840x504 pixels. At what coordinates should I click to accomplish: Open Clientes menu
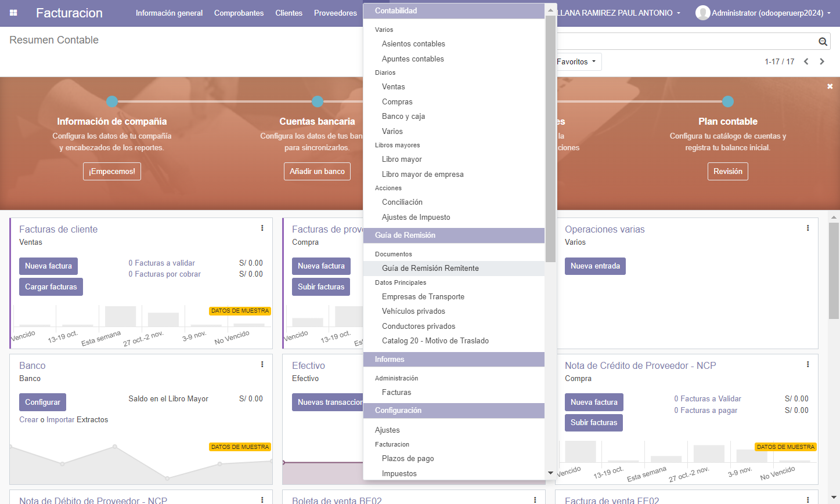[x=289, y=13]
